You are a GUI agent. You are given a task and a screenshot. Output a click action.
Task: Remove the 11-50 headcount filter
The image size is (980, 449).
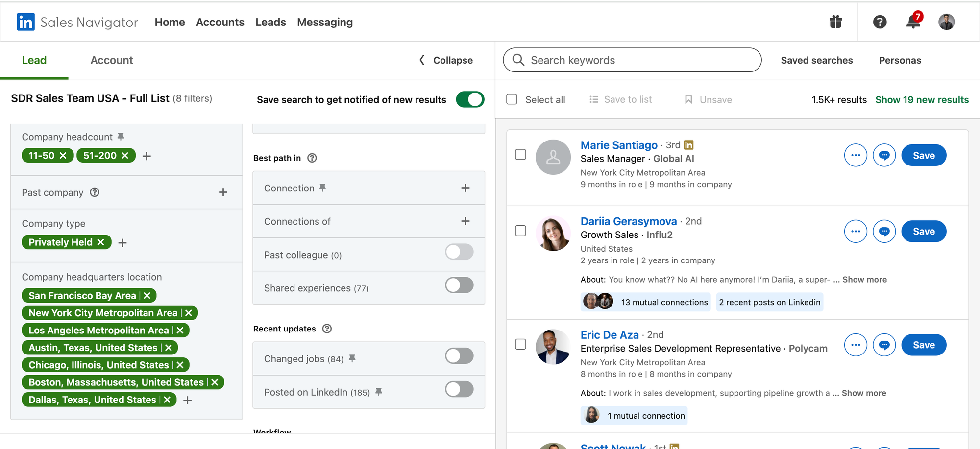pyautogui.click(x=63, y=156)
